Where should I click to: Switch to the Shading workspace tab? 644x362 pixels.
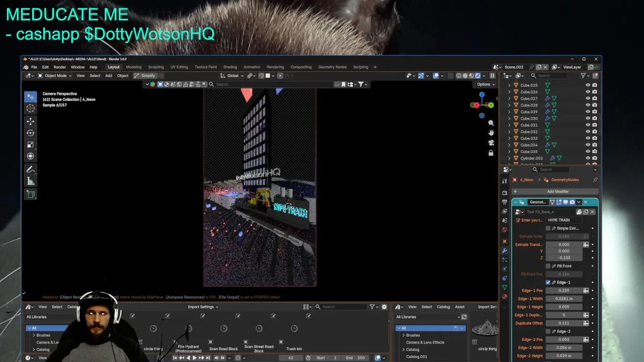[x=230, y=67]
